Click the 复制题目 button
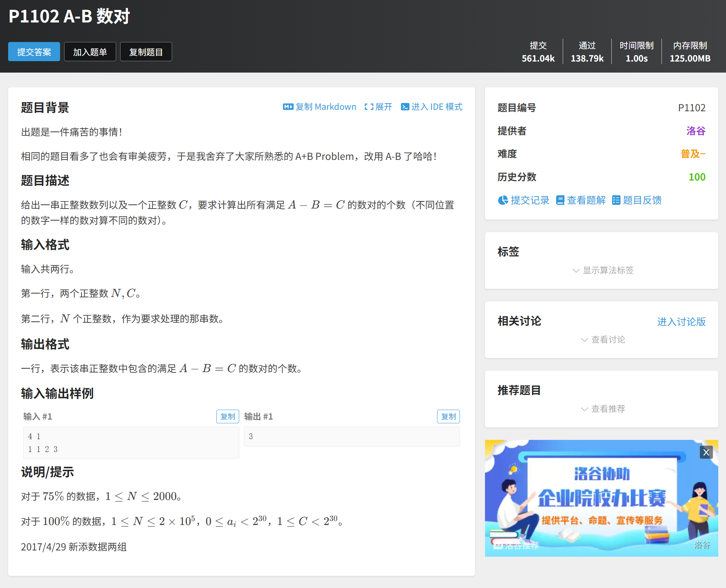This screenshot has height=588, width=726. 146,52
